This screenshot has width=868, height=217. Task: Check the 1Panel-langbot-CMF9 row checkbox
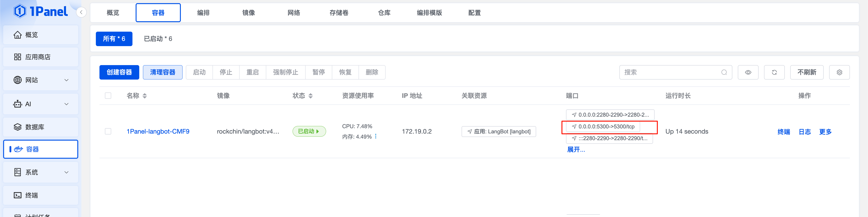108,131
